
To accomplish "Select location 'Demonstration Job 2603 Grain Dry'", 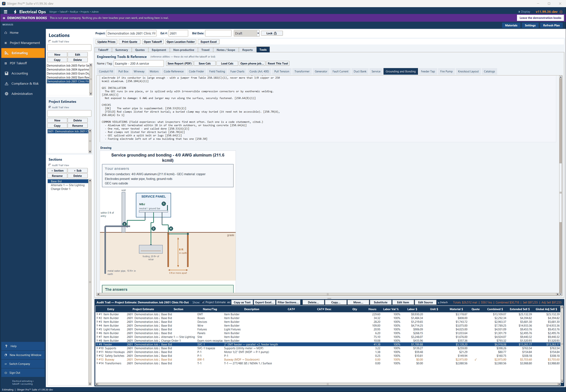I will (68, 74).
